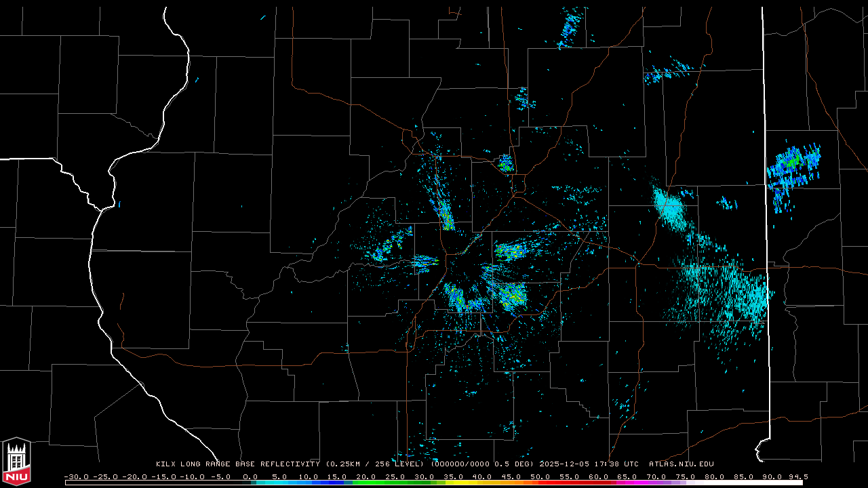Image resolution: width=868 pixels, height=488 pixels.
Task: Click the cyan 5.0 dBZ color on scale
Action: point(279,483)
